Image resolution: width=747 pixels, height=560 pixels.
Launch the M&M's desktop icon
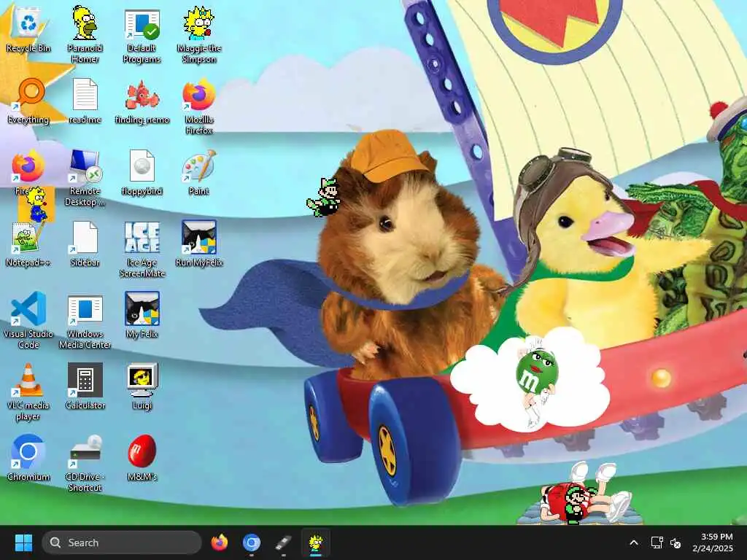click(x=142, y=459)
